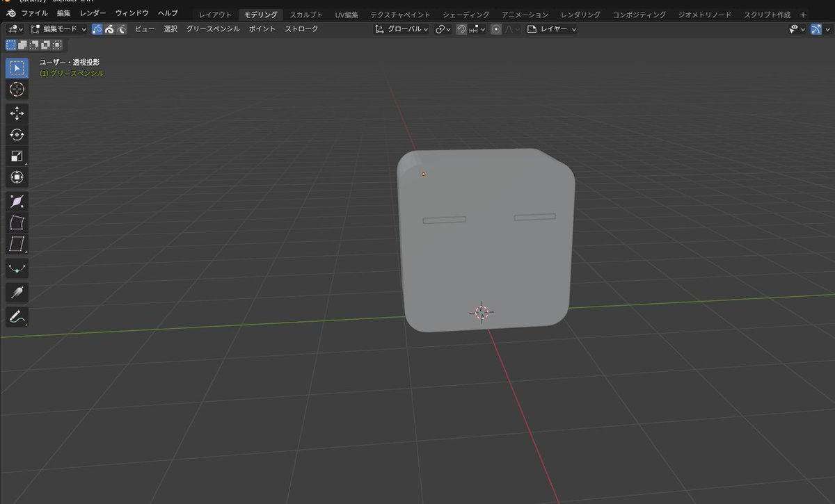This screenshot has height=504, width=835.
Task: Activate the Transform tool
Action: point(17,178)
